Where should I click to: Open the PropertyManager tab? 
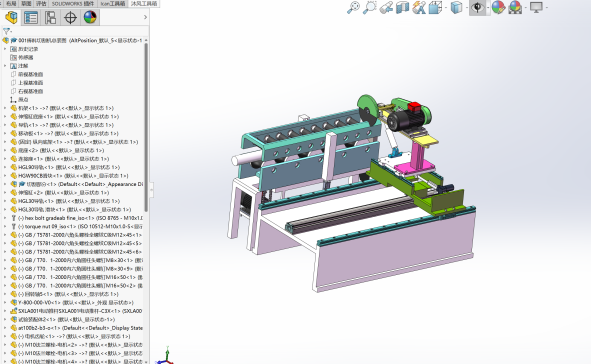31,17
